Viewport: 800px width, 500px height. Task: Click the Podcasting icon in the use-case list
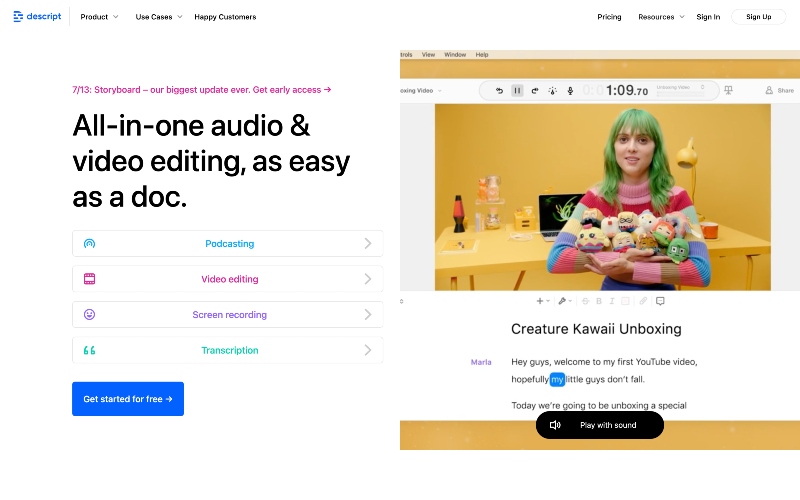[x=89, y=243]
